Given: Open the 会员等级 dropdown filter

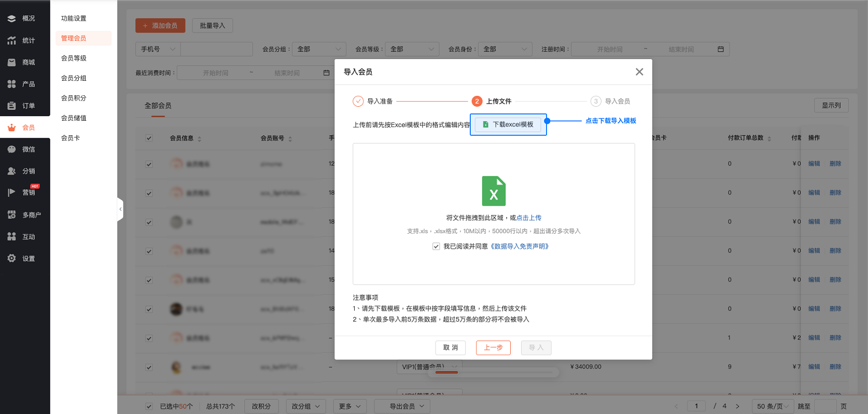Looking at the screenshot, I should click(412, 49).
